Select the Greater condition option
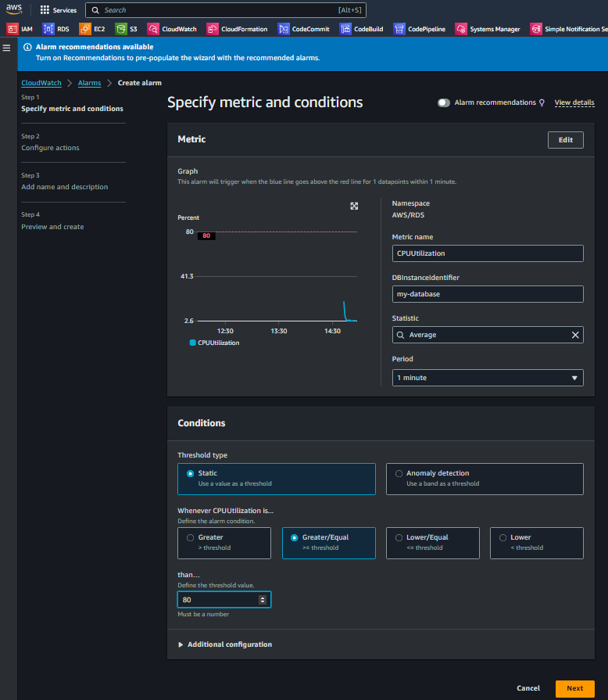Image resolution: width=608 pixels, height=700 pixels. pos(224,543)
